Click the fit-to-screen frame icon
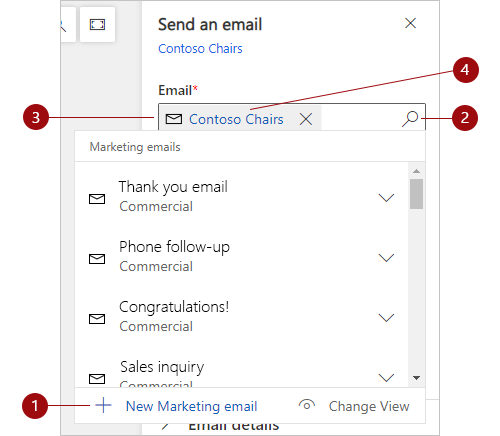Viewport: 500px width, 436px height. pyautogui.click(x=97, y=25)
